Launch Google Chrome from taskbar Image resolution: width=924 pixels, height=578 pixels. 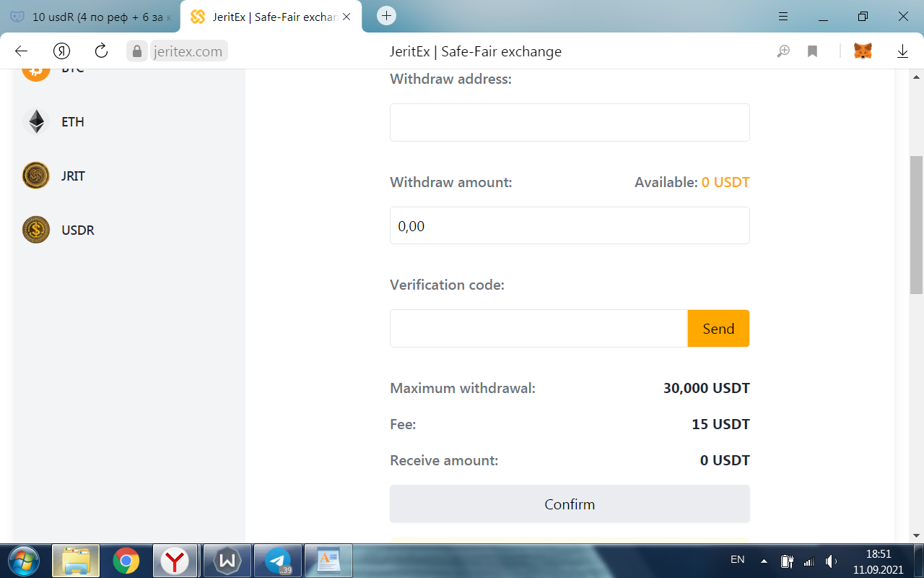pos(126,560)
